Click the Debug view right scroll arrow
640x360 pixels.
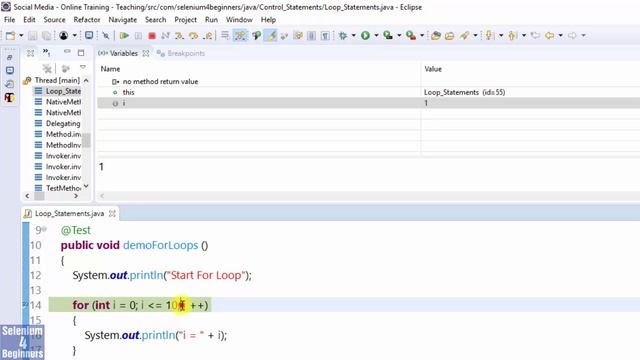pos(76,196)
